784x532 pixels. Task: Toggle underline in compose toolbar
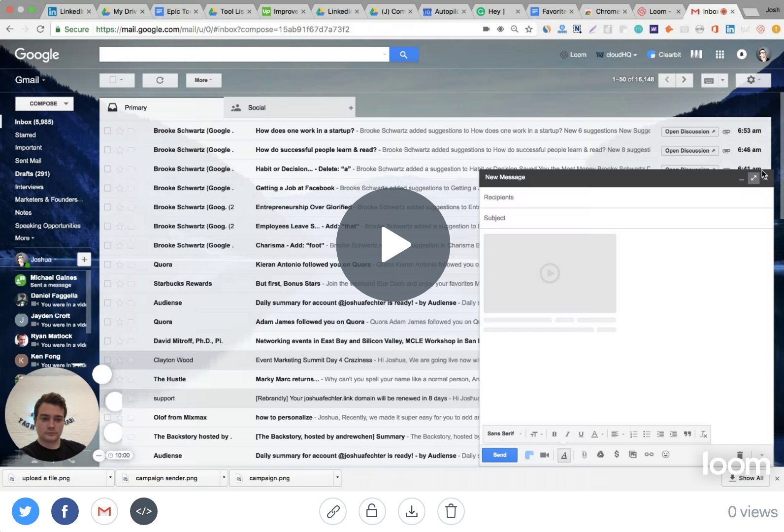click(x=581, y=434)
